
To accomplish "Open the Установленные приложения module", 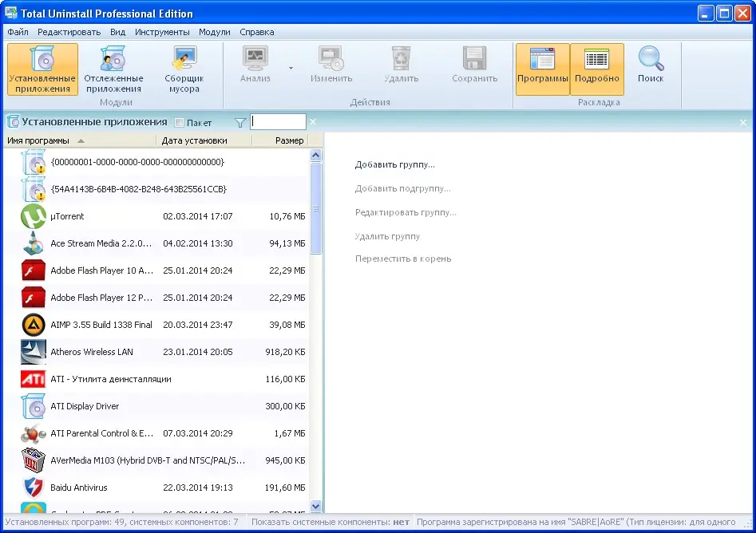I will [42, 69].
